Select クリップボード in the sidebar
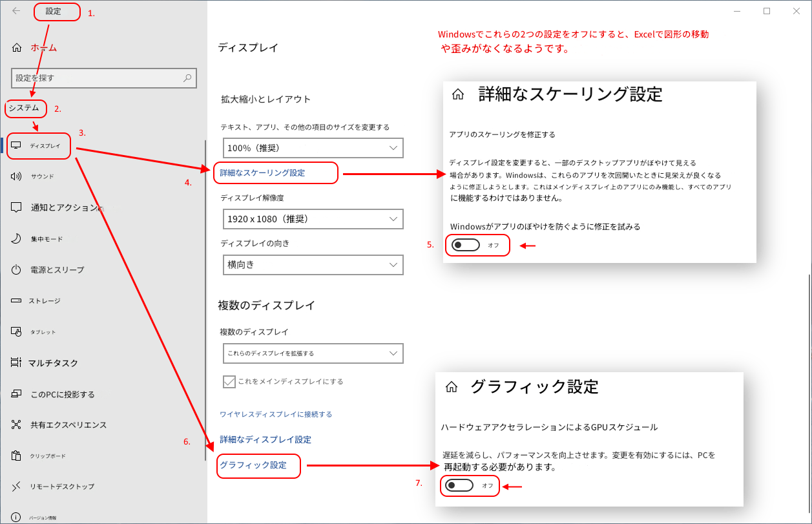812x524 pixels. pos(49,455)
